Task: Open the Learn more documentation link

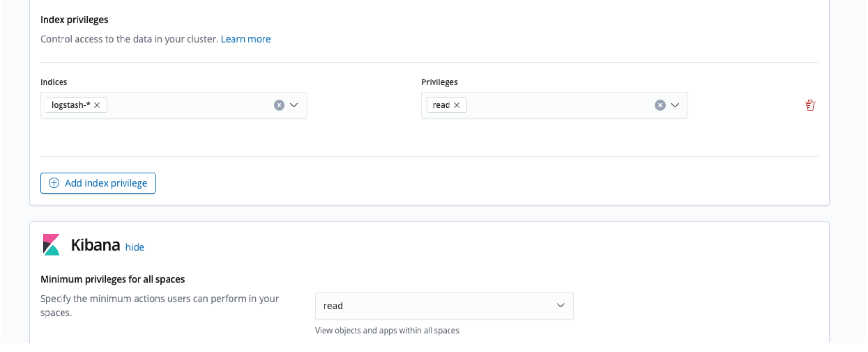Action: (246, 39)
